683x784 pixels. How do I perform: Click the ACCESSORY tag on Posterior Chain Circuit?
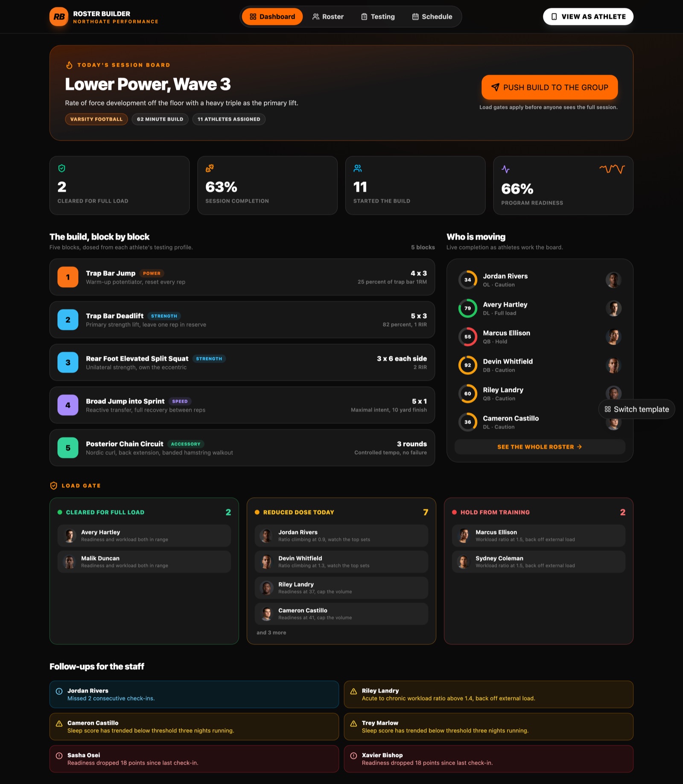pos(185,444)
